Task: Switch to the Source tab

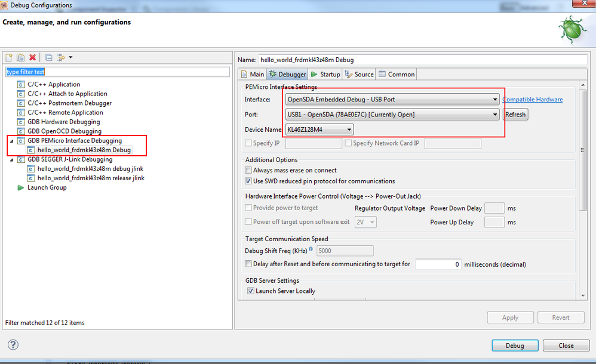Action: click(359, 75)
